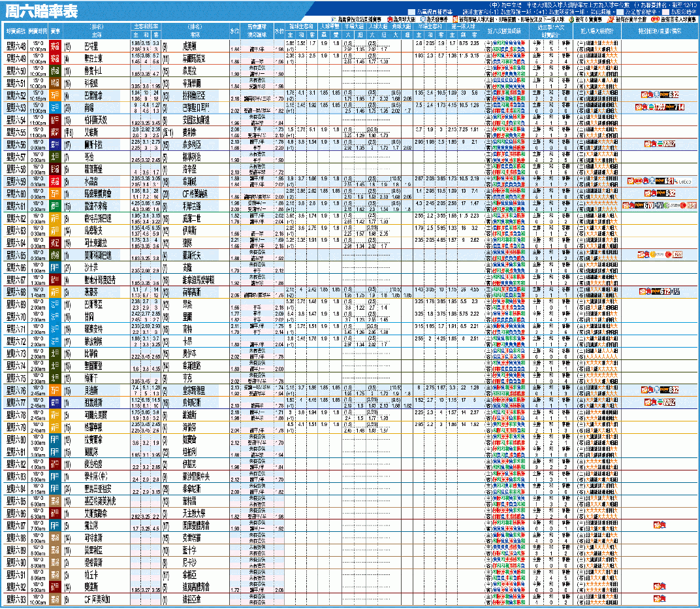The width and height of the screenshot is (700, 609).
Task: Click the 角球大細 legend icon
Action: [390, 20]
